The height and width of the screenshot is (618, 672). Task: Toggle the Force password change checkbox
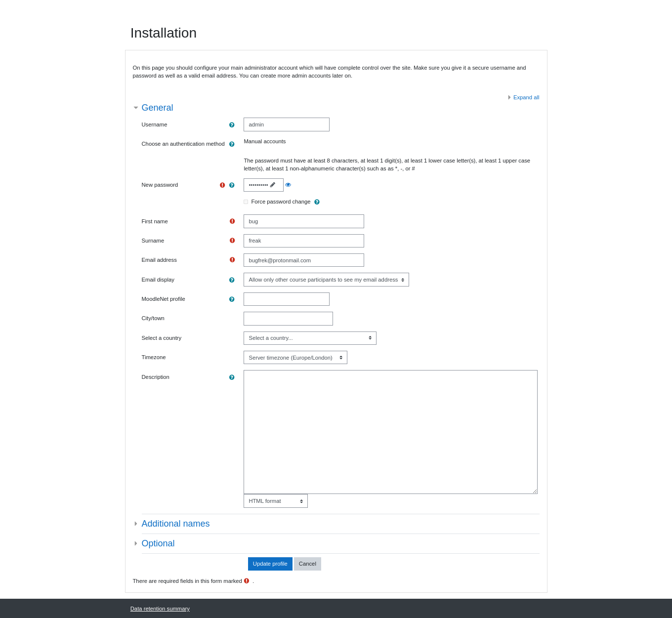pos(246,202)
